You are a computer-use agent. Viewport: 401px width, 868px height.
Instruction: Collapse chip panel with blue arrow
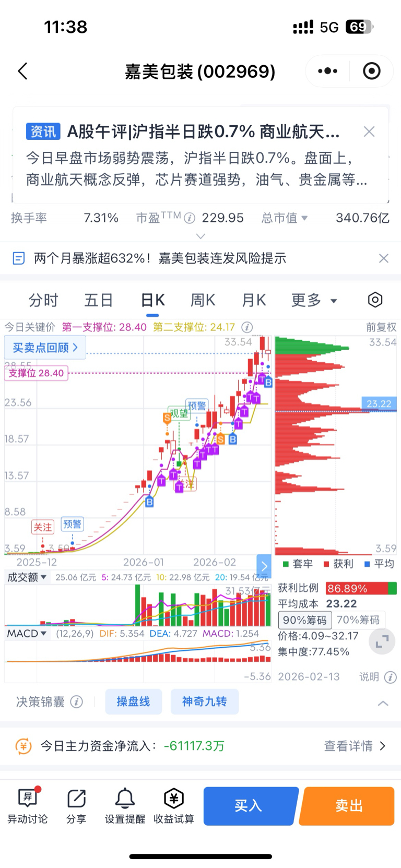tap(264, 565)
